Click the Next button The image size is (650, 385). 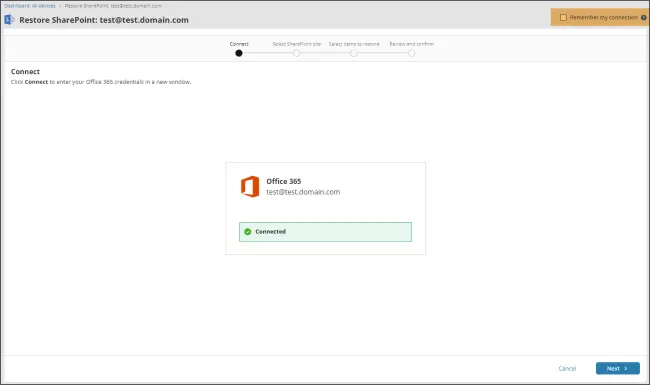click(x=618, y=368)
